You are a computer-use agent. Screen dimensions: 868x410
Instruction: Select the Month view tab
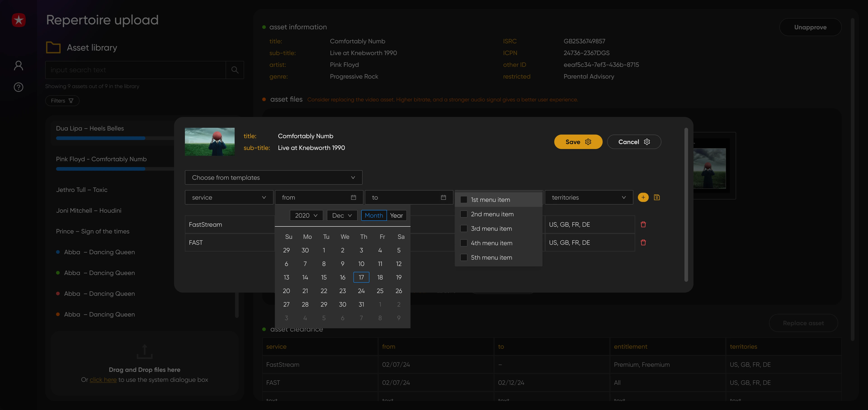(x=374, y=215)
